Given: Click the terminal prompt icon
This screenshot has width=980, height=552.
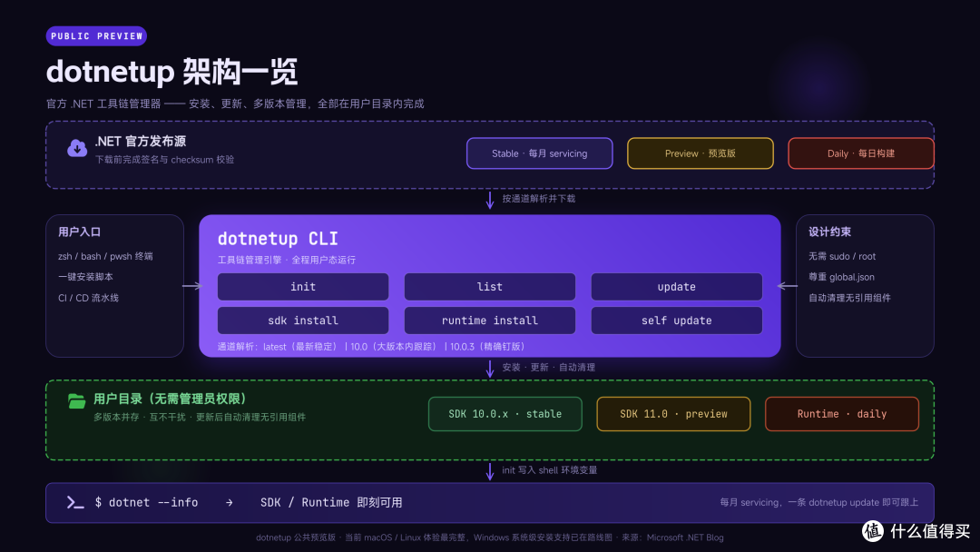Looking at the screenshot, I should [75, 503].
